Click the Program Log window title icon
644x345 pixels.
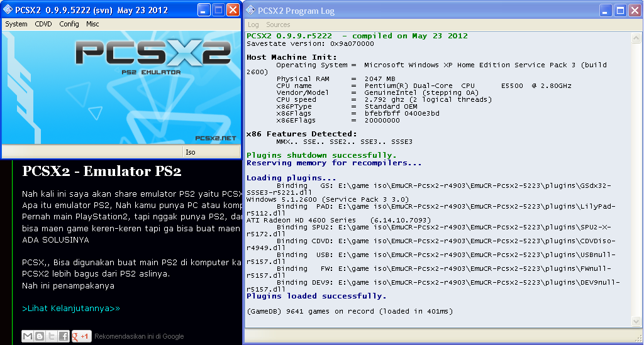[x=250, y=10]
